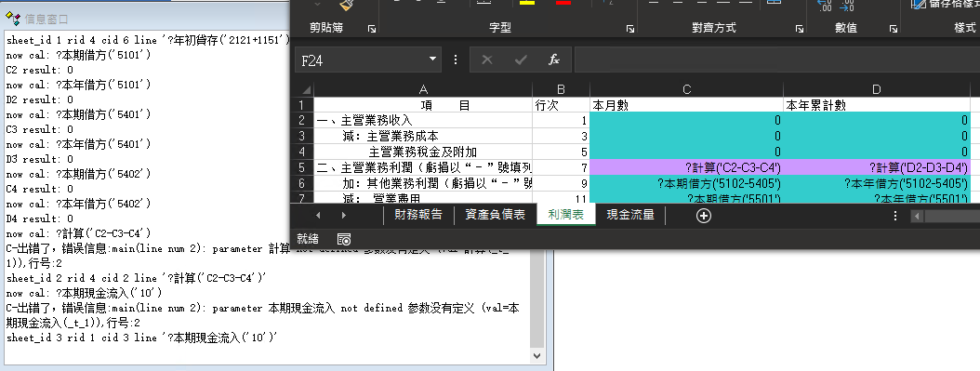Click the yellow fill color swatch

(527, 3)
